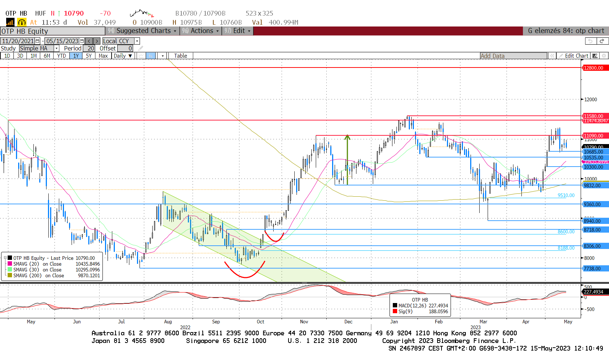609x364 pixels.
Task: Collapse the OTP HB Equity legend tree
Action: click(x=5, y=258)
